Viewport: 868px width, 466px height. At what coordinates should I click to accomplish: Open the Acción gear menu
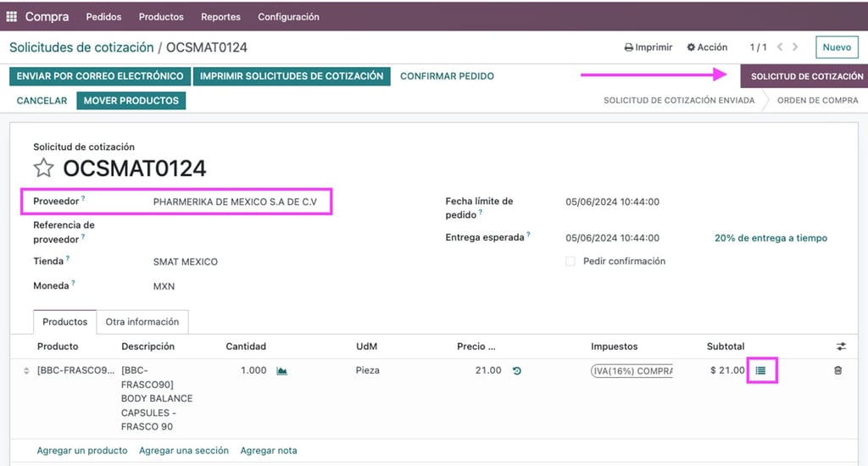tap(707, 47)
